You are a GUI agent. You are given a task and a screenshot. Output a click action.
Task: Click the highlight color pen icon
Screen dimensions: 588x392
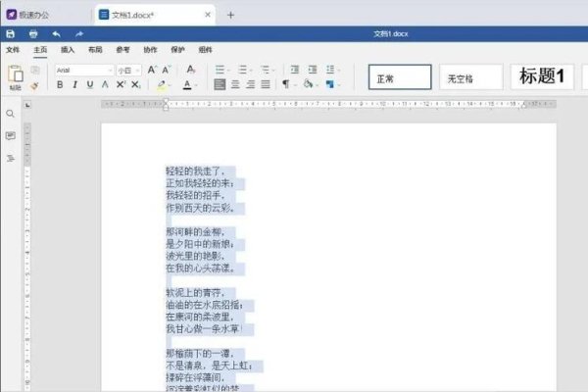(x=162, y=84)
